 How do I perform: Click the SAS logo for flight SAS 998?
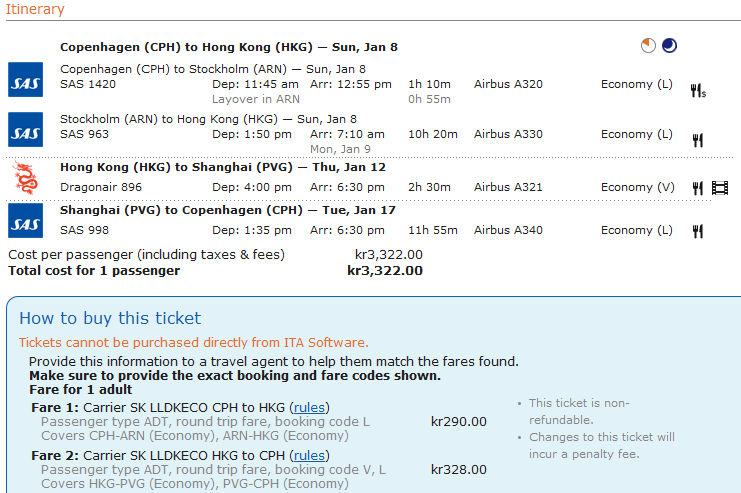point(25,220)
